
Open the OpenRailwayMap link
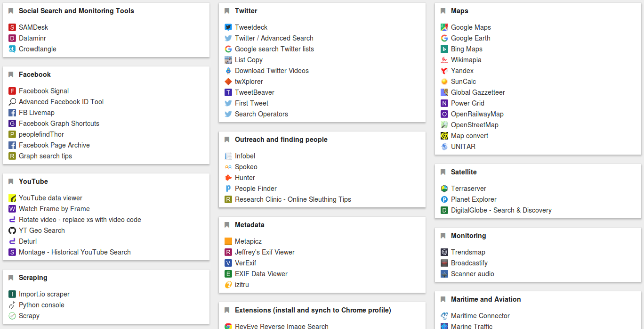coord(477,114)
